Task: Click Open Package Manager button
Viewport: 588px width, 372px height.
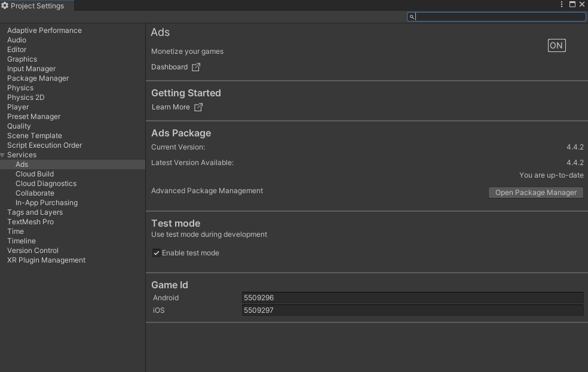Action: [x=535, y=193]
